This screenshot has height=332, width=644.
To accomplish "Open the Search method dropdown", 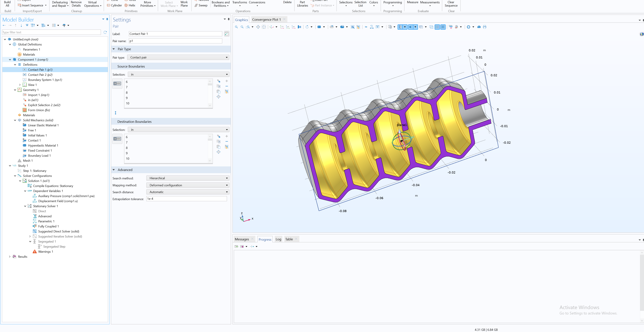I will [x=188, y=178].
